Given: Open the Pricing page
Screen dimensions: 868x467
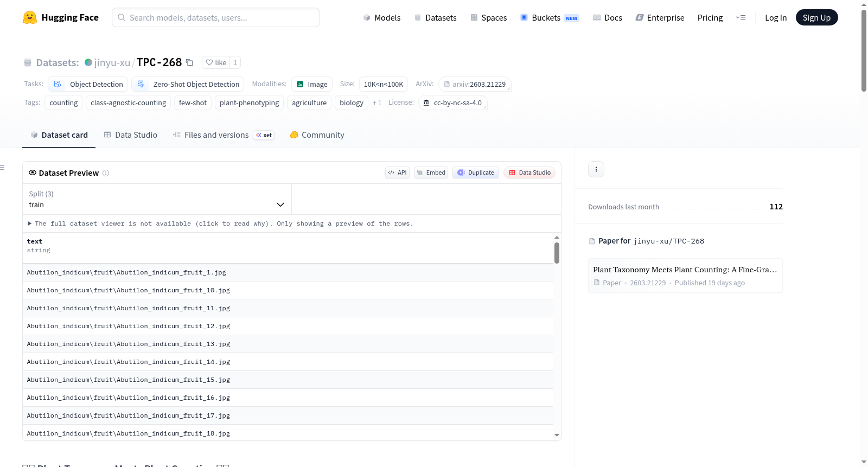Looking at the screenshot, I should click(710, 17).
